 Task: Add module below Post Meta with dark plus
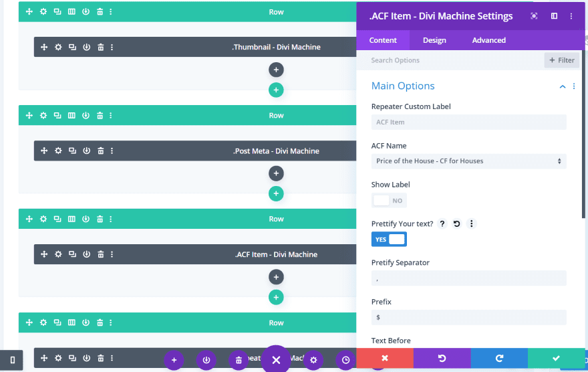276,173
